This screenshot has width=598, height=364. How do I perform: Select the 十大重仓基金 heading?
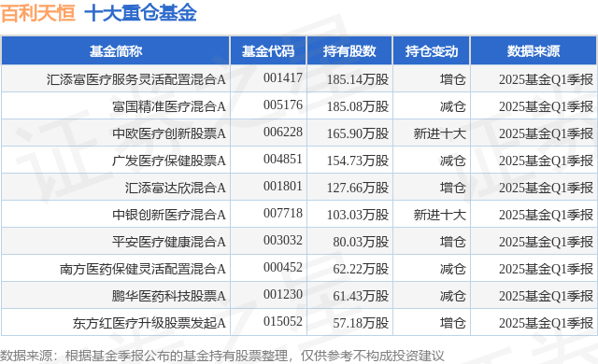point(140,13)
